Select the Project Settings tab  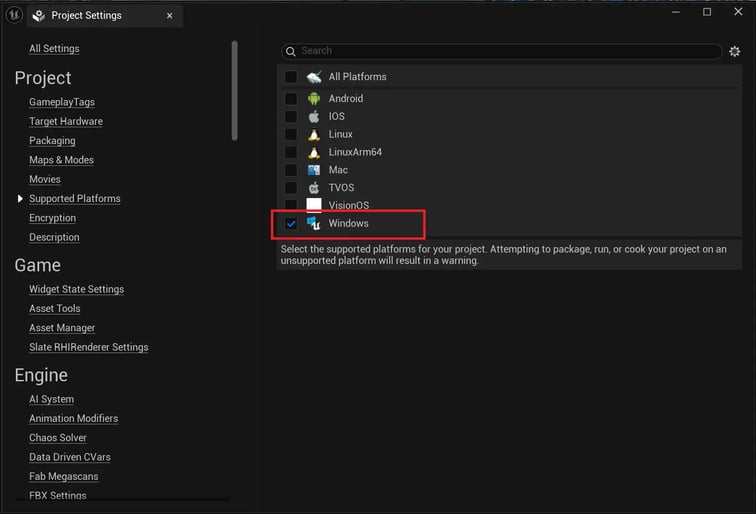(104, 16)
